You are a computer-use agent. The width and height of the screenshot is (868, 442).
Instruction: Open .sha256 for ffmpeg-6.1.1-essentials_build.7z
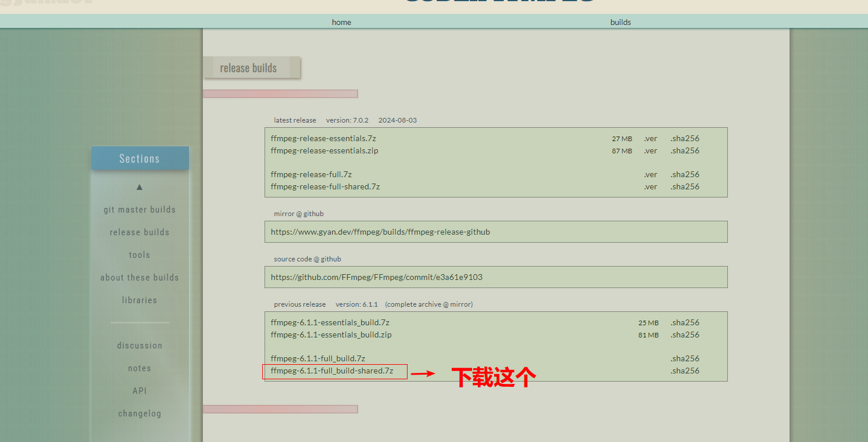click(x=685, y=322)
